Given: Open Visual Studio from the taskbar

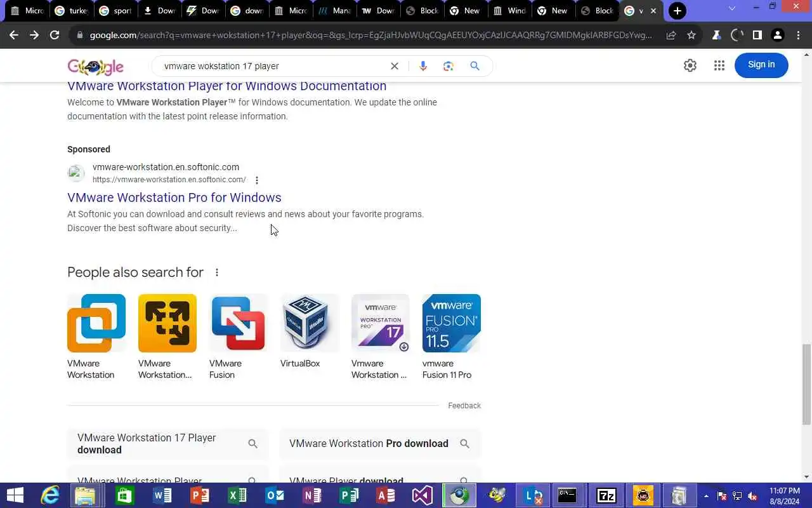Looking at the screenshot, I should pyautogui.click(x=422, y=495).
